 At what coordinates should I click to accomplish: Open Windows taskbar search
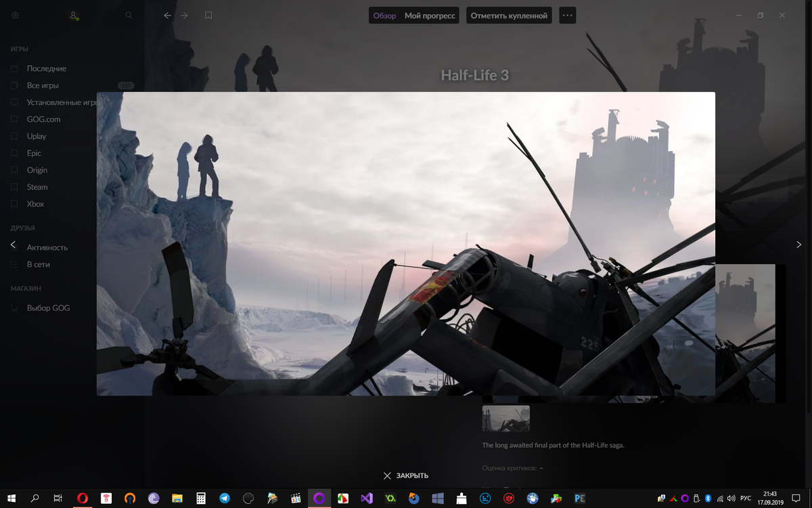(x=35, y=499)
